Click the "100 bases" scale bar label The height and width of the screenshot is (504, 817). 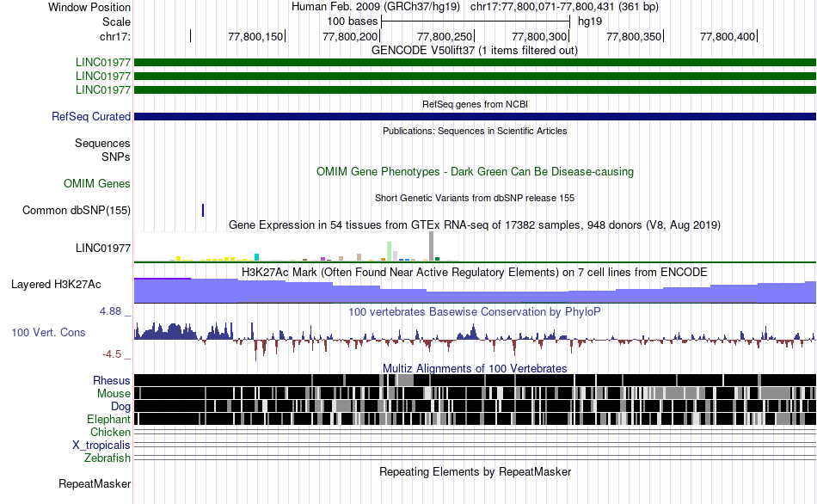tap(353, 22)
